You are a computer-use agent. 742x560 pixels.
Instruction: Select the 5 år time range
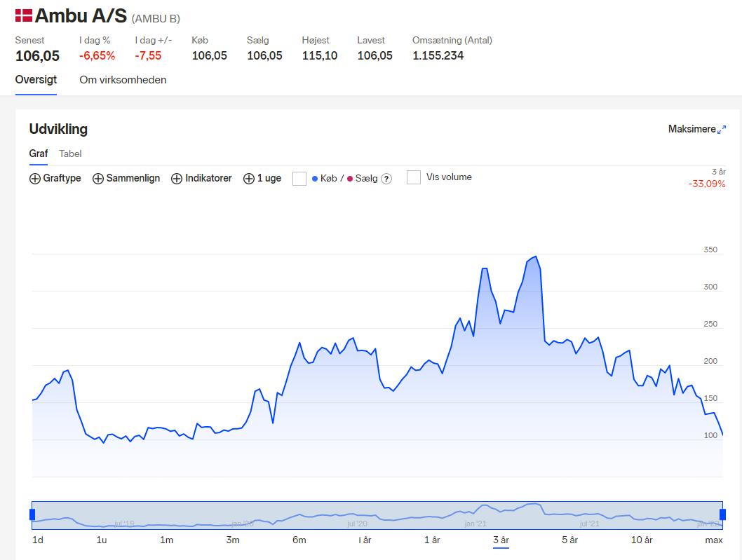[x=569, y=540]
